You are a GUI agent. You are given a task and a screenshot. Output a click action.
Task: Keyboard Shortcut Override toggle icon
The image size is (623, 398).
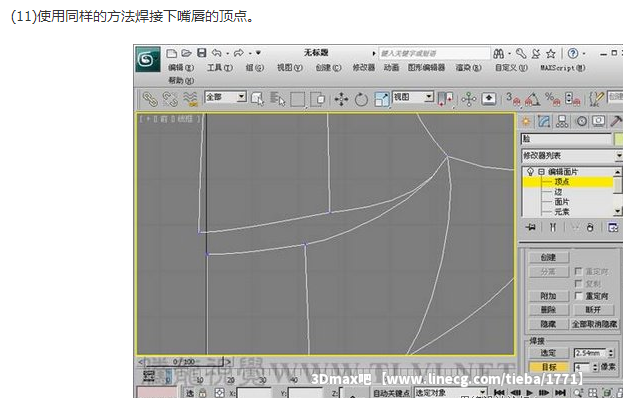(x=489, y=99)
